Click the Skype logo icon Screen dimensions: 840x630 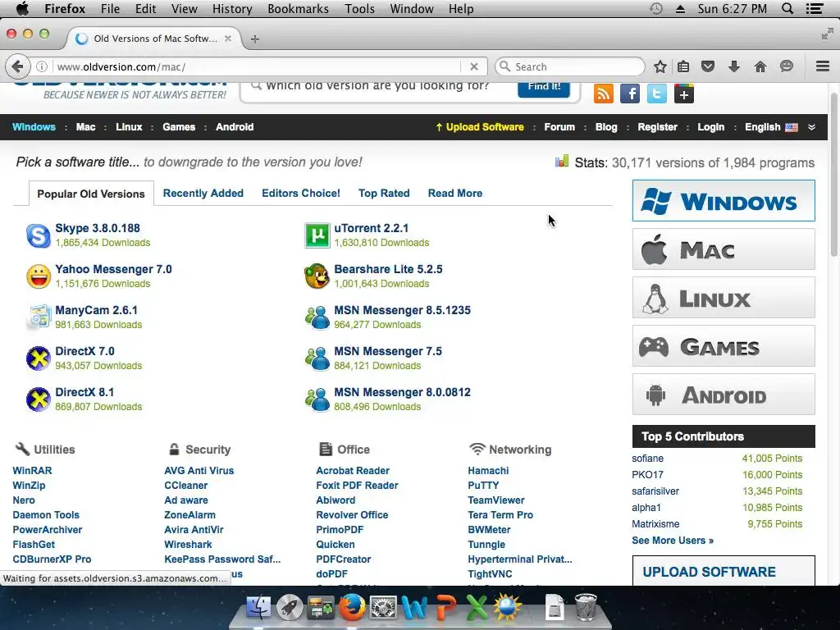(39, 235)
